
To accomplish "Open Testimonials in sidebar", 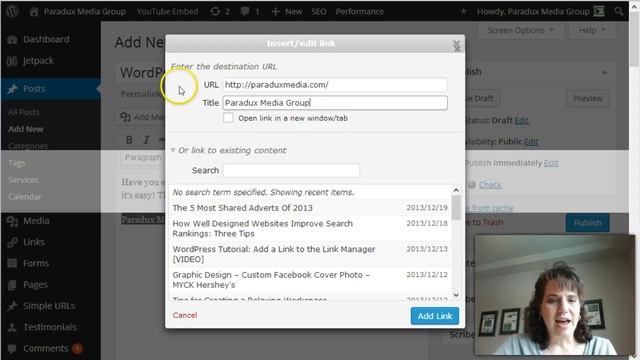I will coord(49,327).
